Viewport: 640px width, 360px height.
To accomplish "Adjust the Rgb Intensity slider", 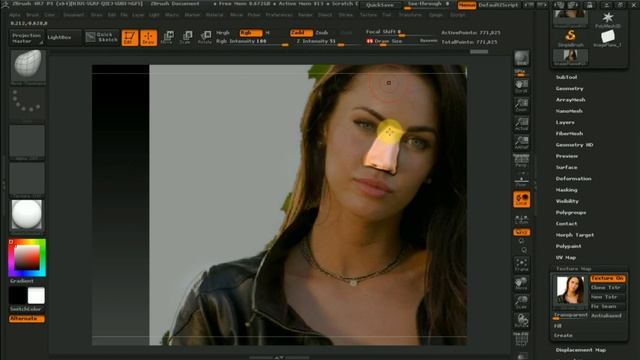I will tap(252, 42).
